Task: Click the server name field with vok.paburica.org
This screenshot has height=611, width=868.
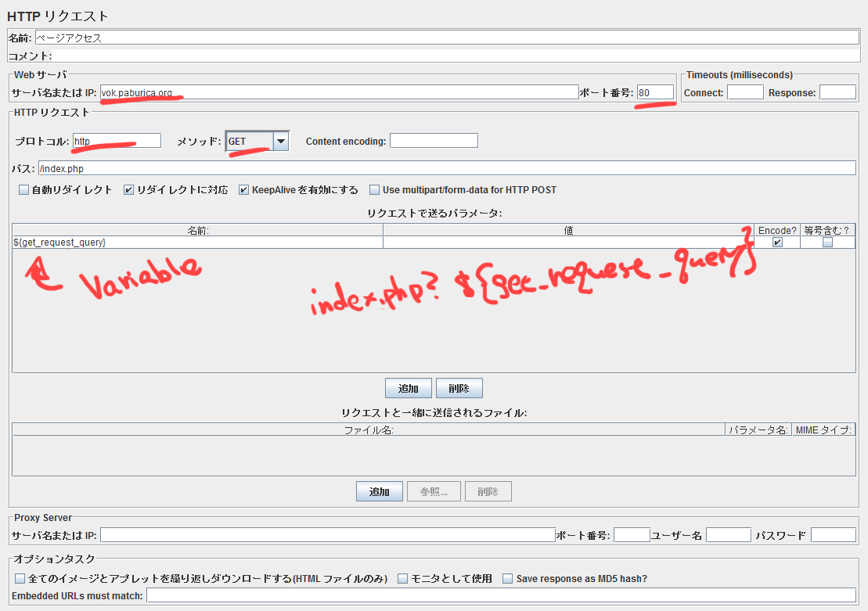Action: (x=340, y=92)
